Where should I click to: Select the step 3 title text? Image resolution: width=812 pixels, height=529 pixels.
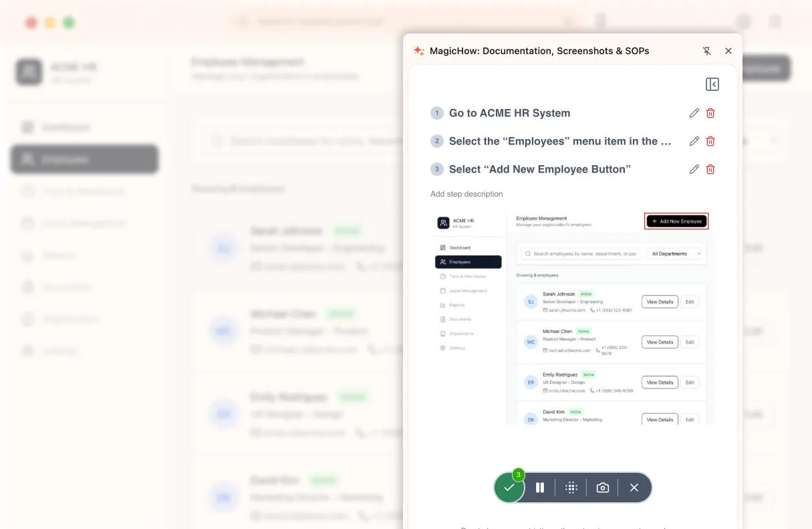539,169
